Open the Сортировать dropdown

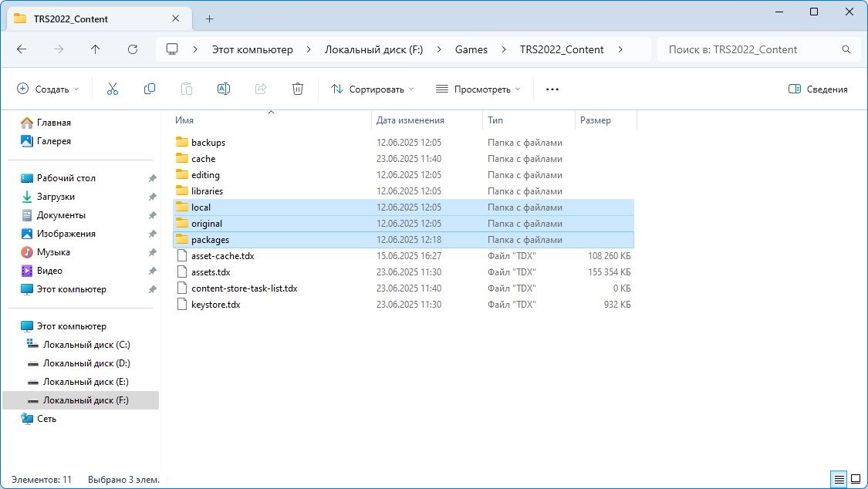[373, 89]
